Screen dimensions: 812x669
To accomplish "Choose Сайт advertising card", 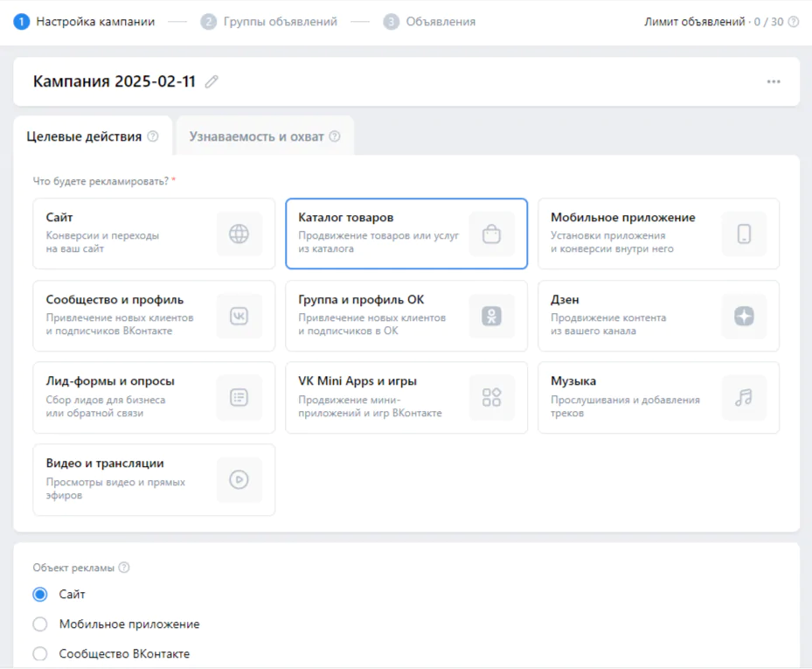I will [154, 233].
